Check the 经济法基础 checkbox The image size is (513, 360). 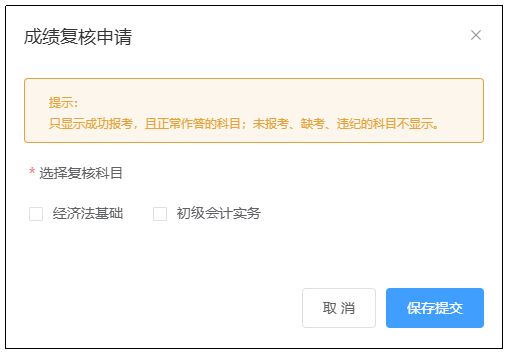(36, 214)
